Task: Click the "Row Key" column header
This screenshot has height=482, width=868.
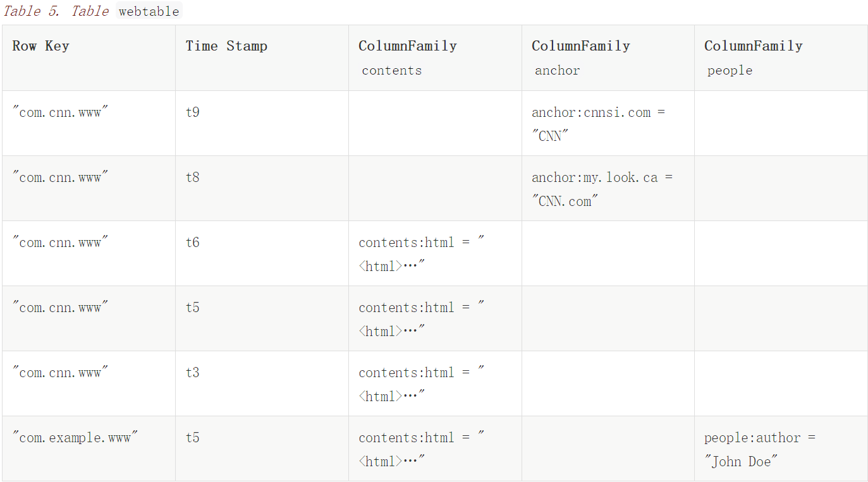Action: [40, 46]
